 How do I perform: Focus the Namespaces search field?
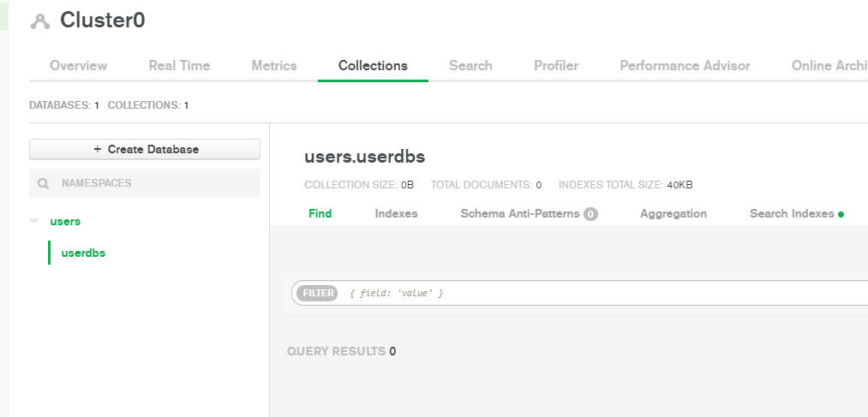pyautogui.click(x=145, y=183)
